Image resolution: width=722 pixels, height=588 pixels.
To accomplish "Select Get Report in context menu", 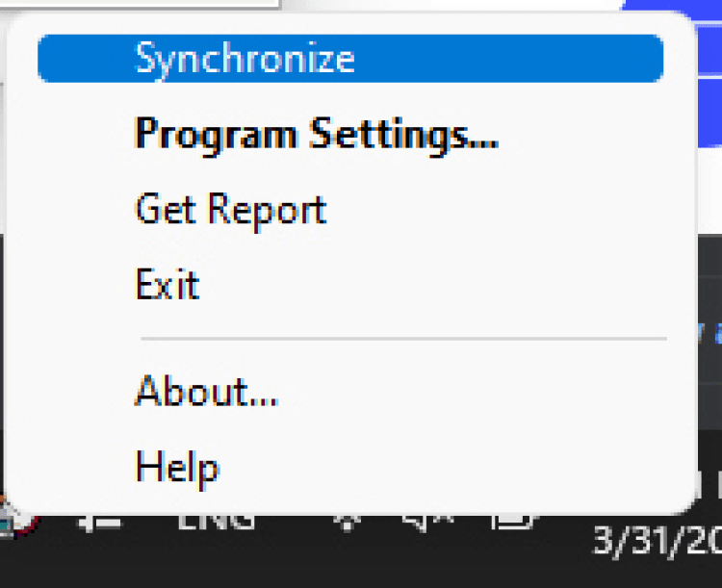I will pyautogui.click(x=231, y=209).
